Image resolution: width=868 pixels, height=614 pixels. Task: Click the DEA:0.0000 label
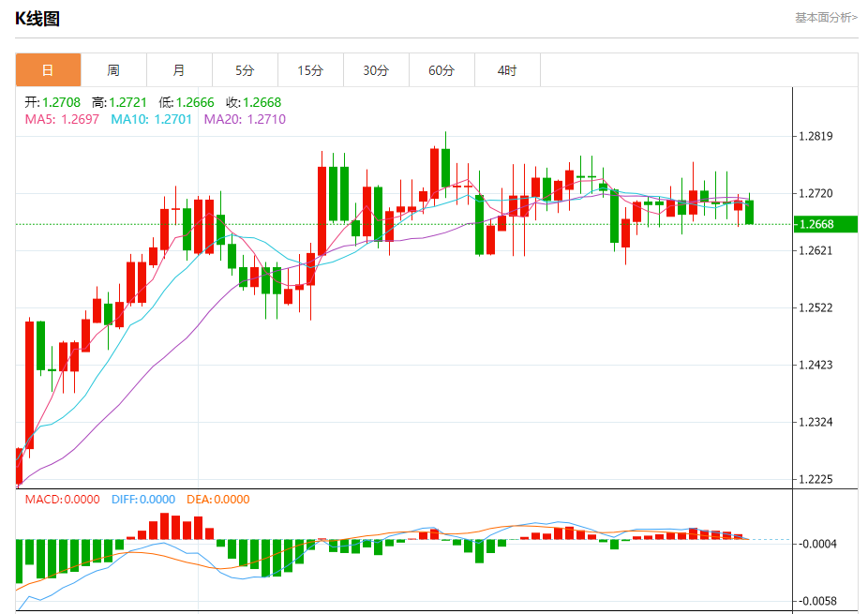pyautogui.click(x=218, y=500)
